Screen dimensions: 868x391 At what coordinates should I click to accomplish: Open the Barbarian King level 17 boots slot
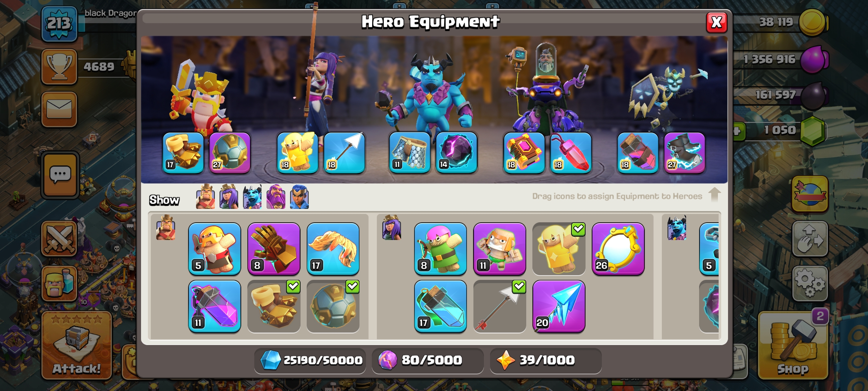tap(183, 153)
